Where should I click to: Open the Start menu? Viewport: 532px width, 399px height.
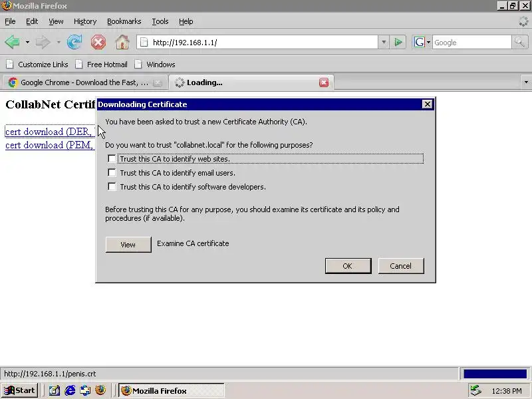click(x=19, y=390)
